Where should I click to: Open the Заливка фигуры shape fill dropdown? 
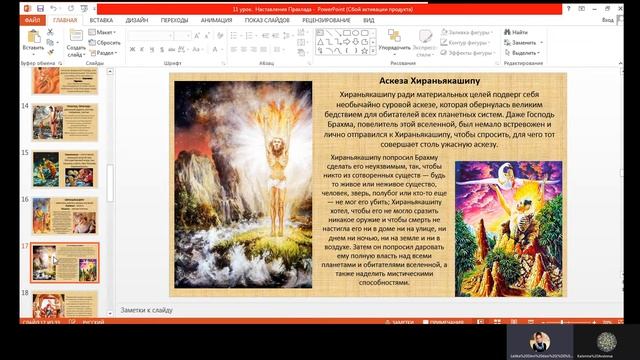point(467,32)
